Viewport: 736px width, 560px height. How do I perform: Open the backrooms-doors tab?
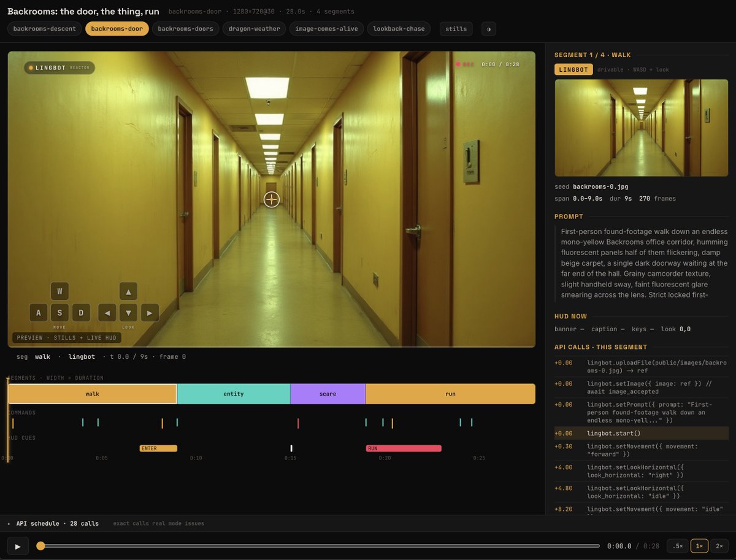click(185, 29)
